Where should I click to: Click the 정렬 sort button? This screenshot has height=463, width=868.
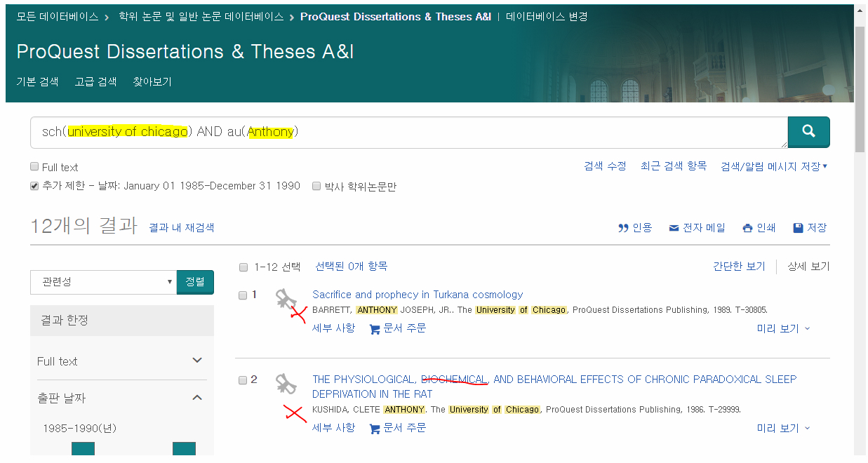click(195, 281)
